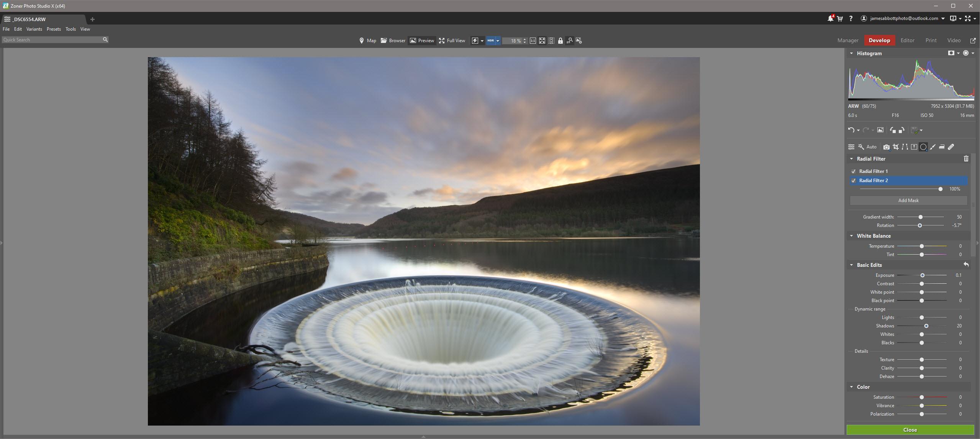Open the Tools menu

(70, 29)
